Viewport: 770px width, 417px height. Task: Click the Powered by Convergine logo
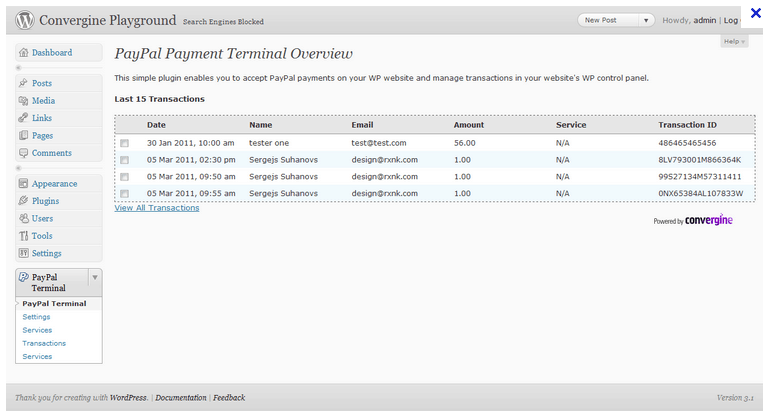coord(693,220)
